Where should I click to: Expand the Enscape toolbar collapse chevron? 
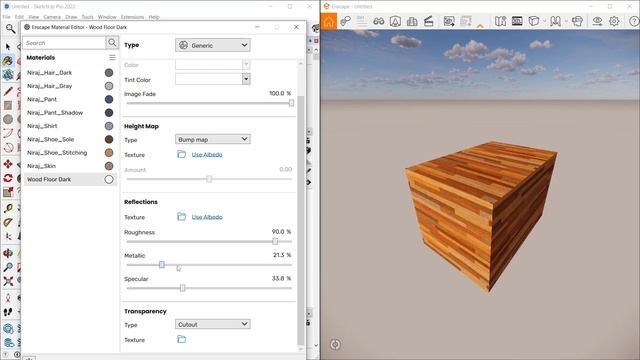[x=480, y=26]
